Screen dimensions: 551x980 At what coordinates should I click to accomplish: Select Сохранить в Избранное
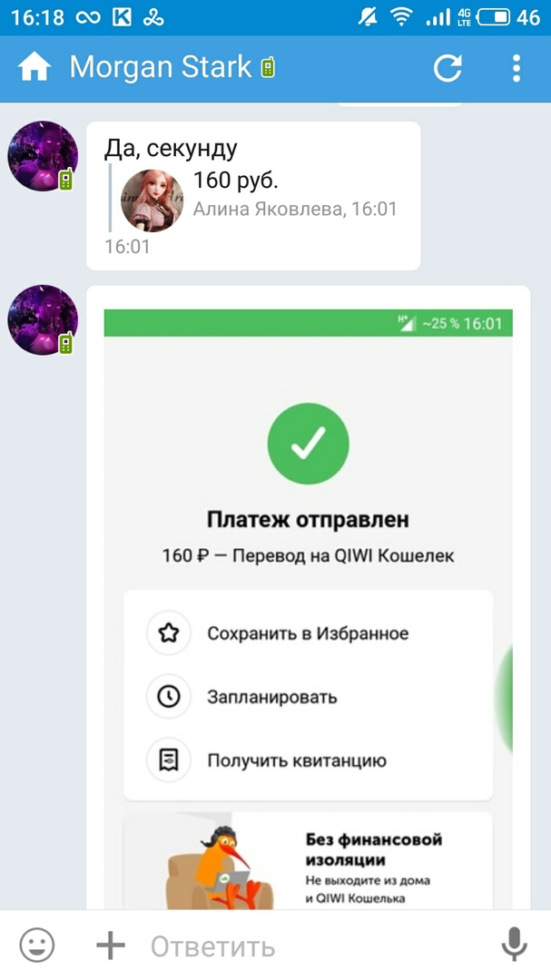point(308,633)
